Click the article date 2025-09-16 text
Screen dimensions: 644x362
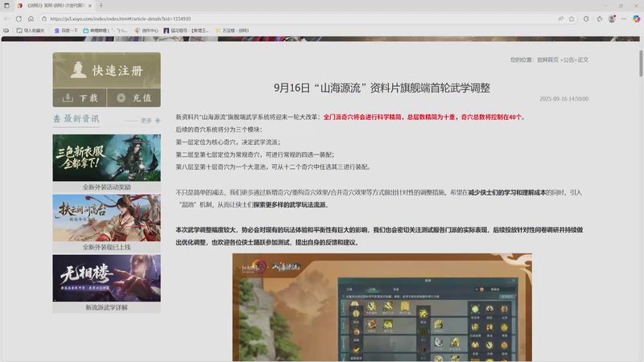click(x=564, y=99)
